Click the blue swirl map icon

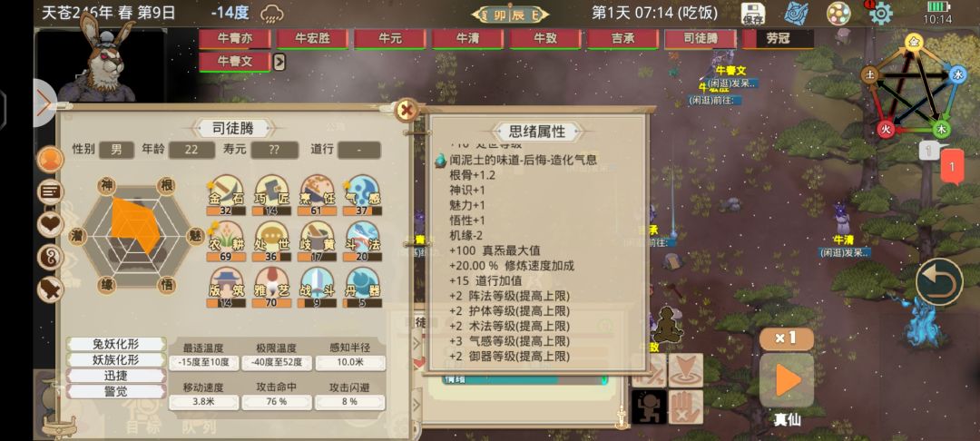coord(797,13)
